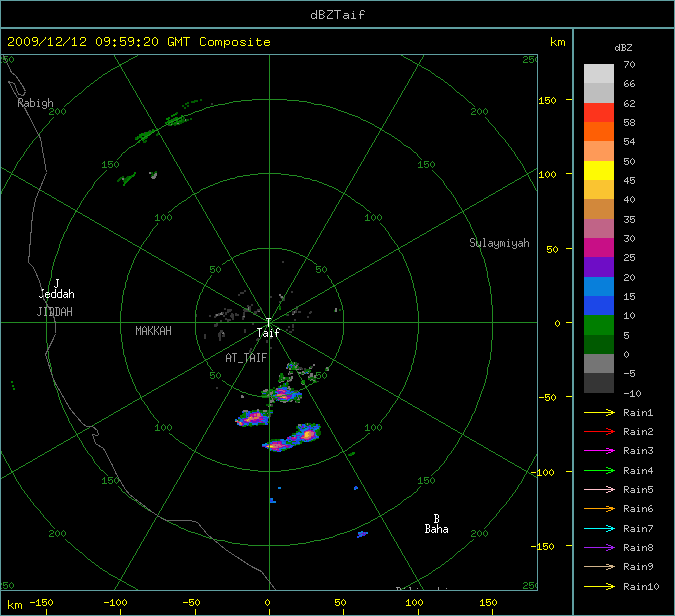Select the Rain3 legend label
Image resolution: width=675 pixels, height=616 pixels.
tap(638, 451)
